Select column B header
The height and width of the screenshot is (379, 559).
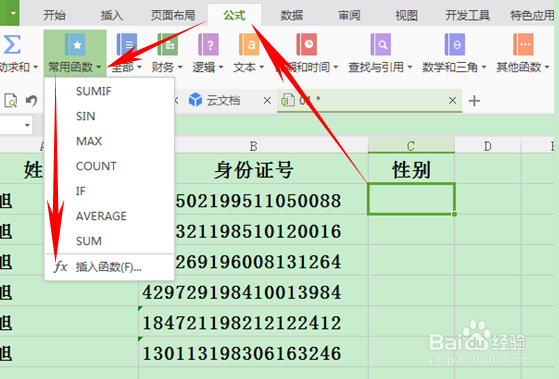[253, 146]
